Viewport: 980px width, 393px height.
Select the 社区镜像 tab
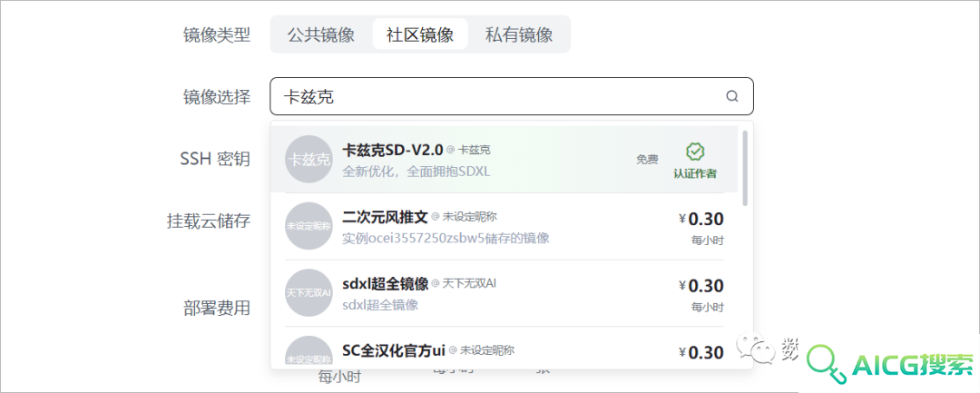pyautogui.click(x=420, y=34)
